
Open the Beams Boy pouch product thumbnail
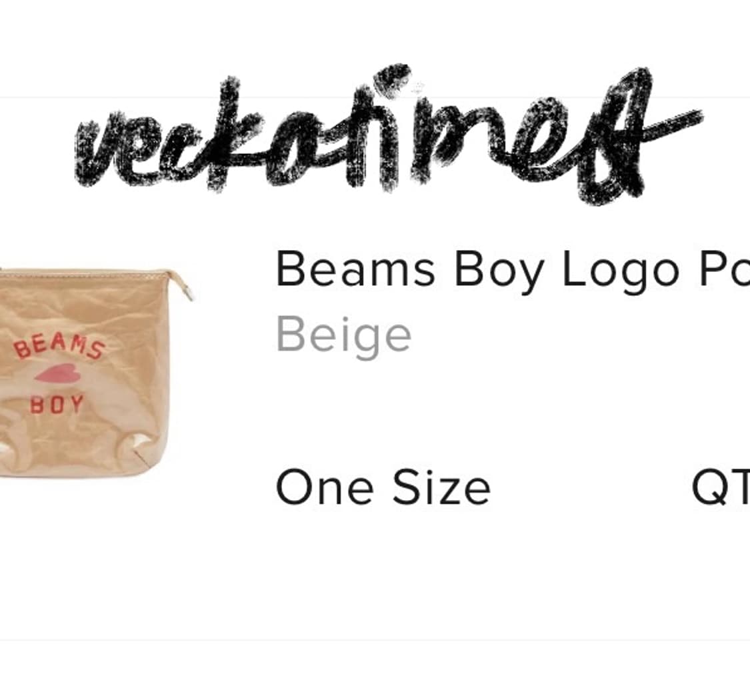coord(95,373)
